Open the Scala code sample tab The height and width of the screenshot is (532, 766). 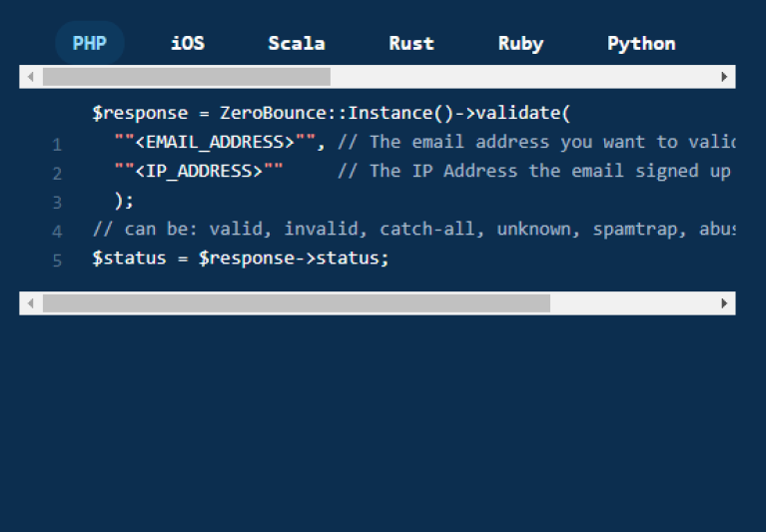click(297, 44)
